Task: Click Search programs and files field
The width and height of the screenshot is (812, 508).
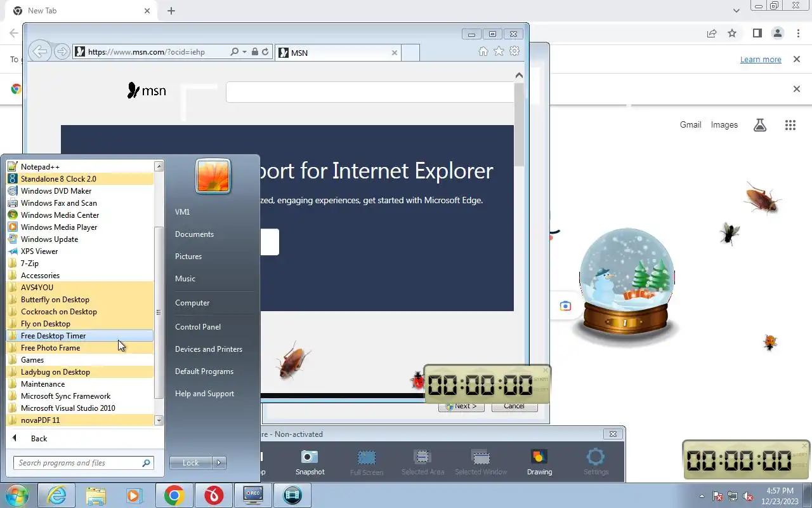Action: pyautogui.click(x=84, y=463)
